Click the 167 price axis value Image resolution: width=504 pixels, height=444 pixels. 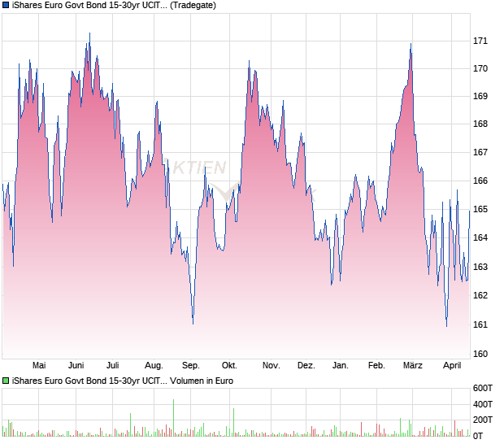[x=480, y=152]
